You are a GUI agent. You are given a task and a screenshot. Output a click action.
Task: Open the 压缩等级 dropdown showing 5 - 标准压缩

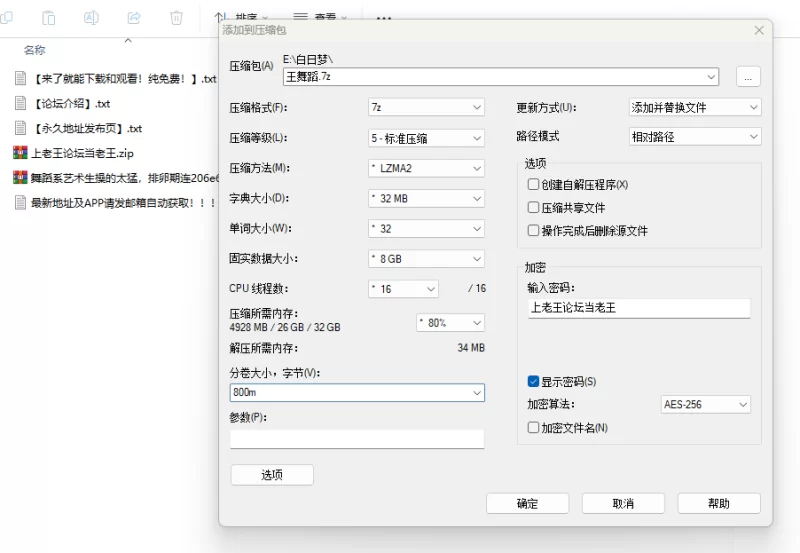point(426,138)
